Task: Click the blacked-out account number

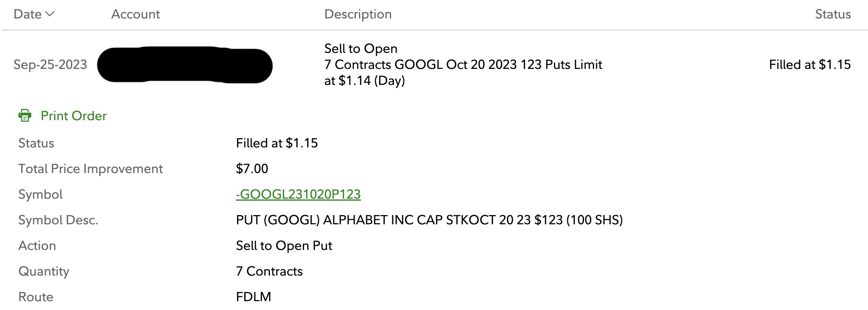Action: 185,65
